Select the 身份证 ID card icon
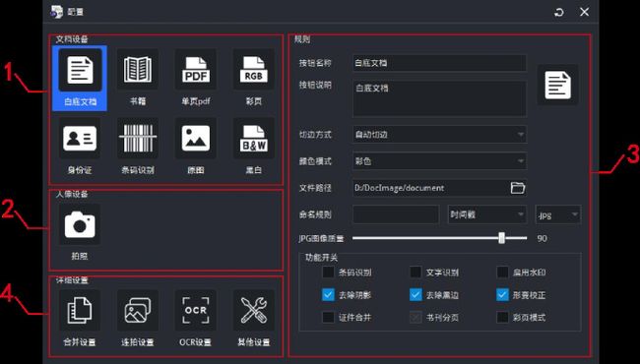Screen dimensions: 640x364 80,139
